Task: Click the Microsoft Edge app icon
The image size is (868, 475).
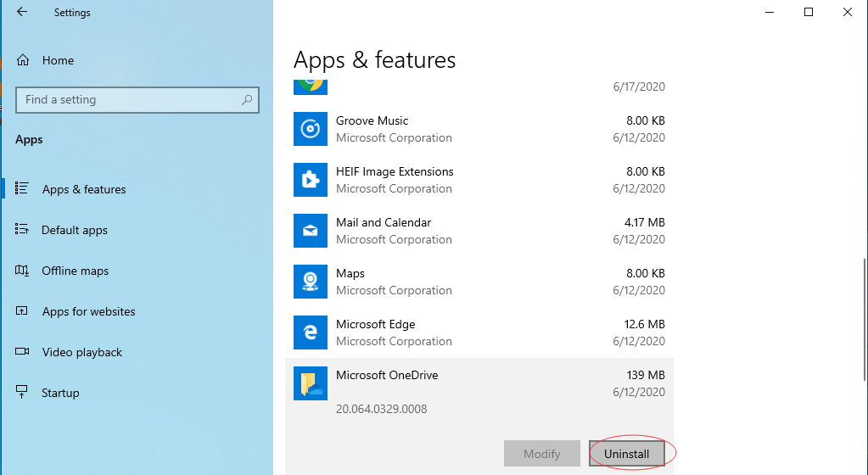Action: click(310, 332)
